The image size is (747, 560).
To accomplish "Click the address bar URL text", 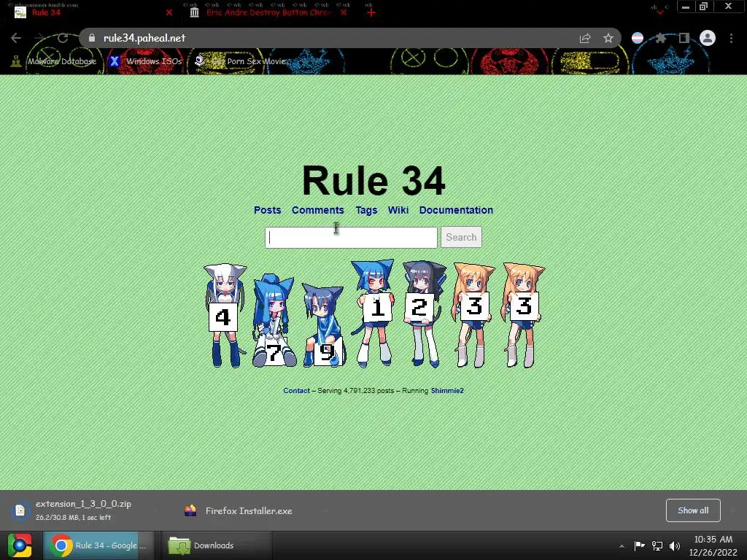I will tap(144, 38).
